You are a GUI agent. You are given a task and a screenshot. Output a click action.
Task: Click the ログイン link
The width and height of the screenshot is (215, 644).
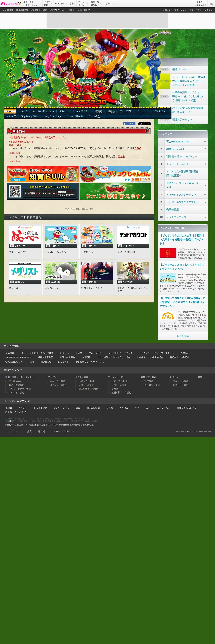(208, 10)
